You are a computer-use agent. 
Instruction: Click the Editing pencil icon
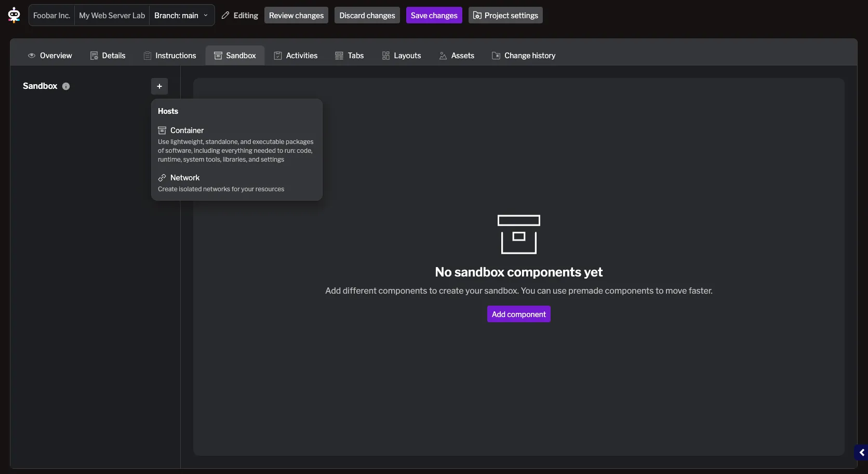(225, 15)
